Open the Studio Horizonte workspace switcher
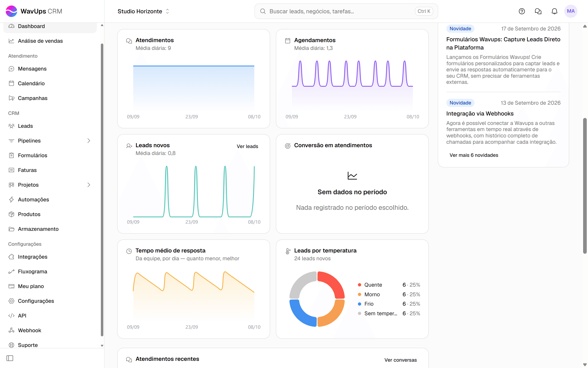 pyautogui.click(x=143, y=11)
